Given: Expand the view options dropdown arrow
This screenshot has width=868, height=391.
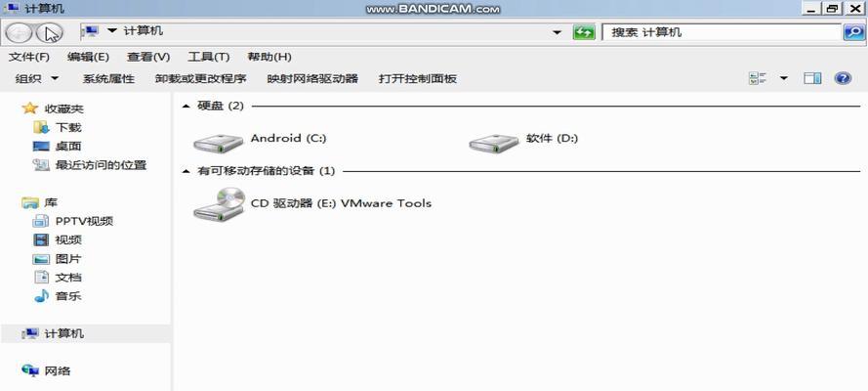Looking at the screenshot, I should [783, 78].
